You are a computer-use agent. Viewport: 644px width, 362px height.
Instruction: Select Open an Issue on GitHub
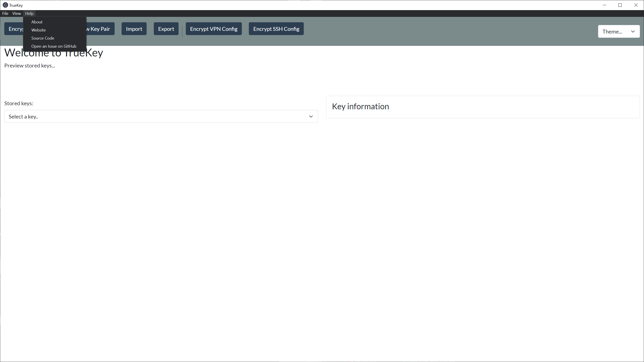coord(54,46)
